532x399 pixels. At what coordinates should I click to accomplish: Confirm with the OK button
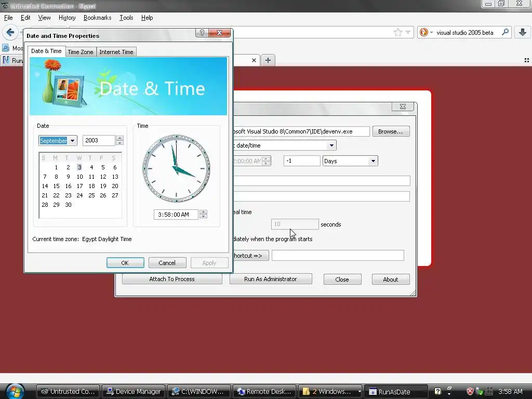(x=125, y=262)
